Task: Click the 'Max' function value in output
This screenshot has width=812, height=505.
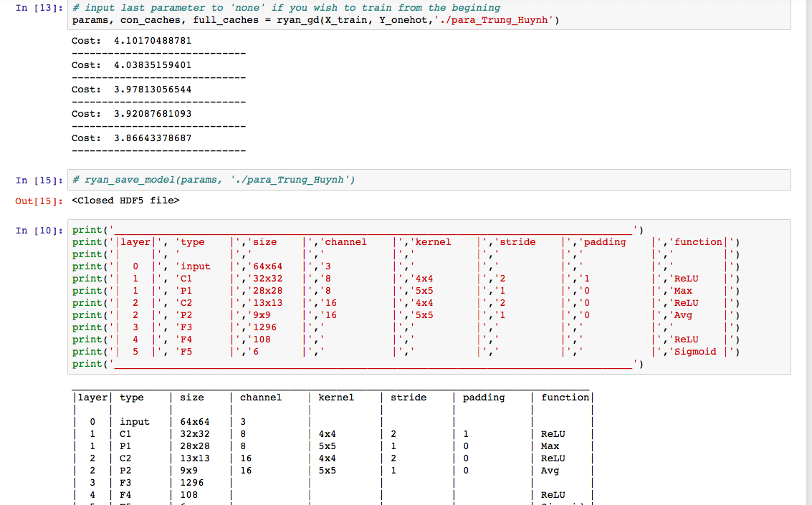Action: coord(550,446)
